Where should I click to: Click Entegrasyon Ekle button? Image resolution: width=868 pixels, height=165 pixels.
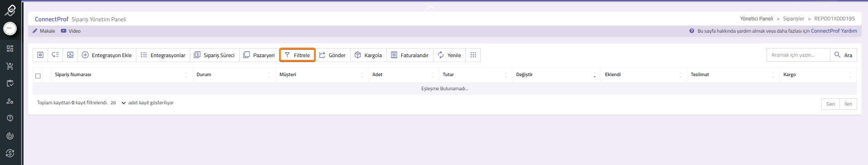(x=106, y=55)
